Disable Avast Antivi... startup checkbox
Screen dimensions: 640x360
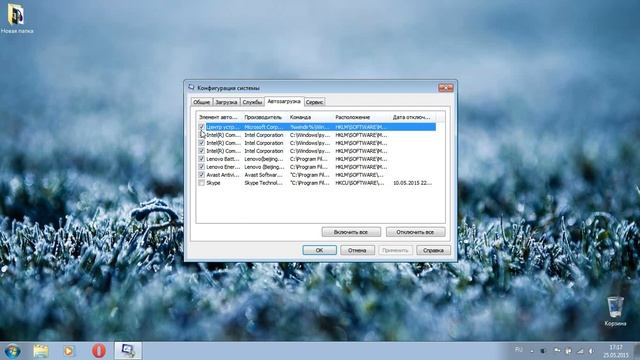(x=202, y=175)
